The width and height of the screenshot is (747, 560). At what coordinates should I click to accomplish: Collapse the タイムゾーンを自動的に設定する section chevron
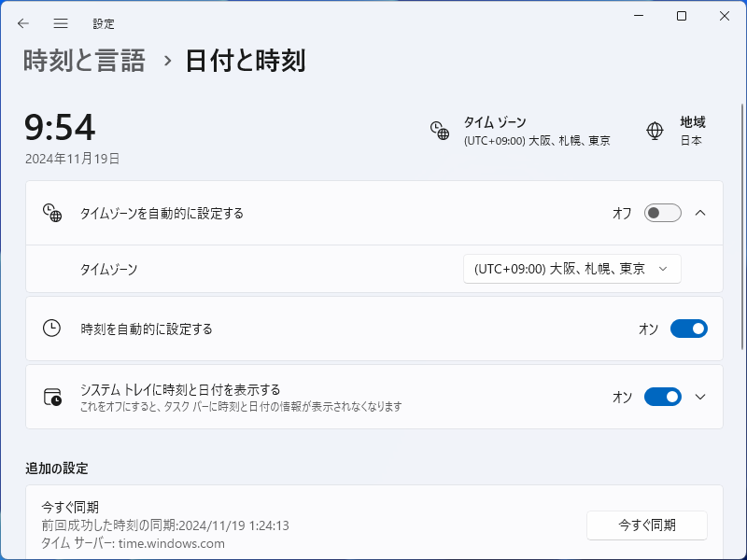coord(700,212)
